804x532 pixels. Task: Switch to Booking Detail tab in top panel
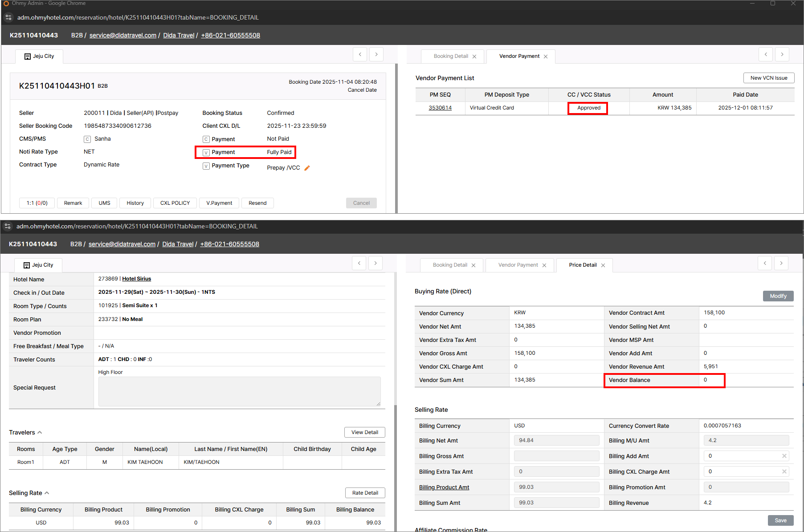click(451, 56)
